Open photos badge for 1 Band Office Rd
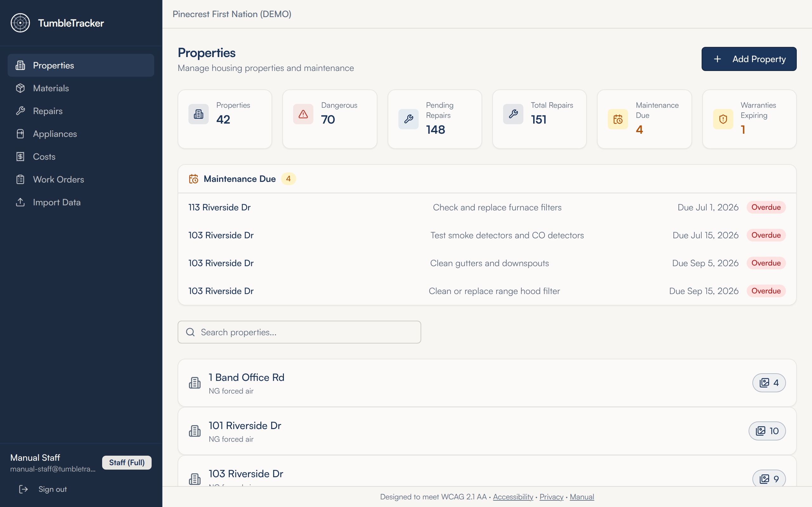 pos(769,382)
